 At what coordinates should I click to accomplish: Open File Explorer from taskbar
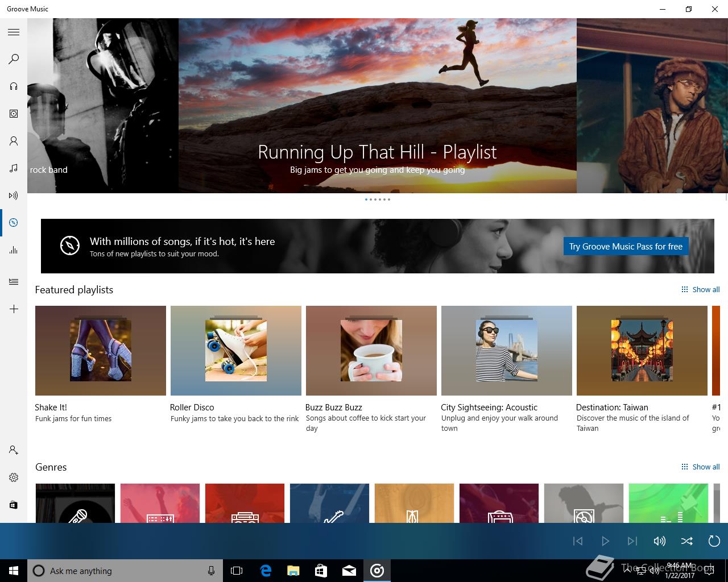coord(293,571)
